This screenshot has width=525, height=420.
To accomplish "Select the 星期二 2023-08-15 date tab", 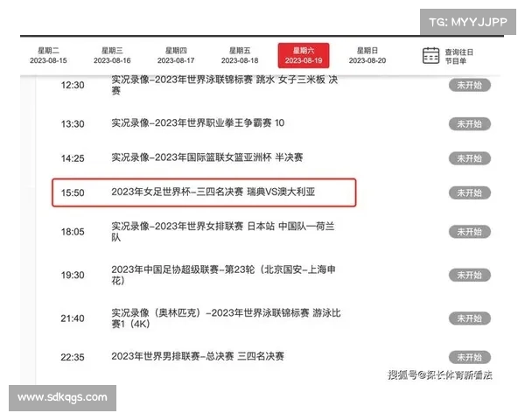I will pyautogui.click(x=48, y=56).
